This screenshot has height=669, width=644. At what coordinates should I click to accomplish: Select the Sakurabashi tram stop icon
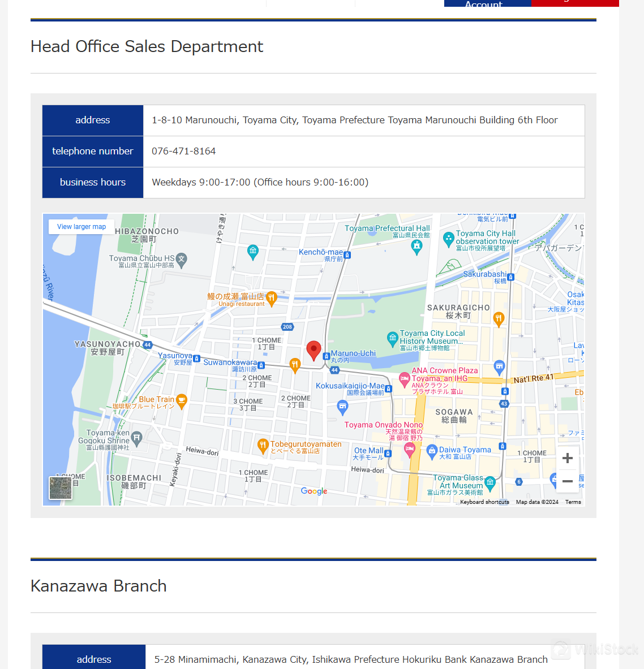point(511,277)
